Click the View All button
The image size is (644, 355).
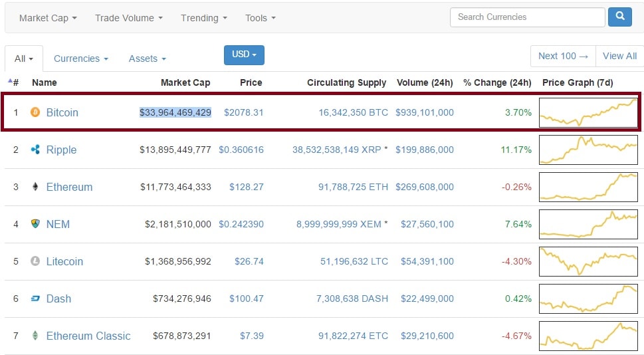coord(619,56)
